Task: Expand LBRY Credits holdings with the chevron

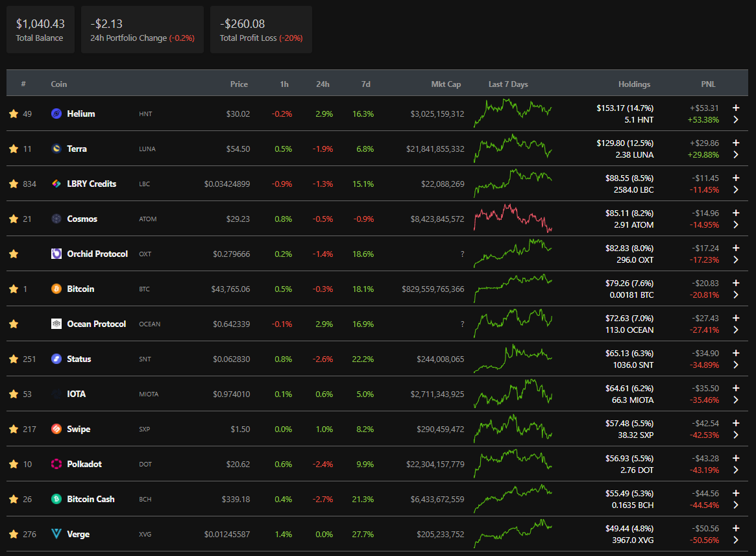Action: pyautogui.click(x=736, y=189)
